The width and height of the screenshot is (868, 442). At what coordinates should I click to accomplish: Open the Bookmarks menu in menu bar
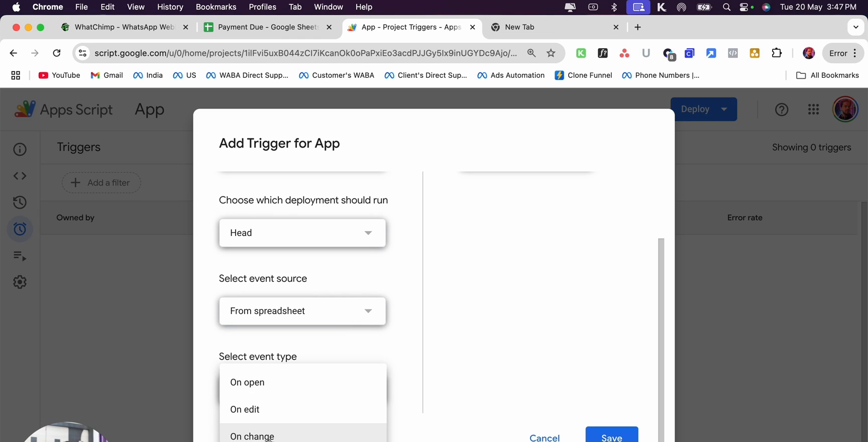(216, 7)
